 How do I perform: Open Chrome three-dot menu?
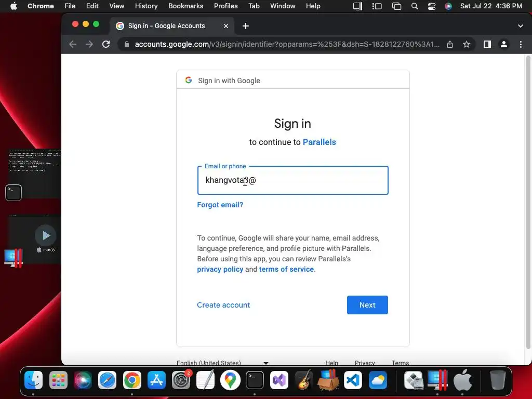(x=521, y=44)
